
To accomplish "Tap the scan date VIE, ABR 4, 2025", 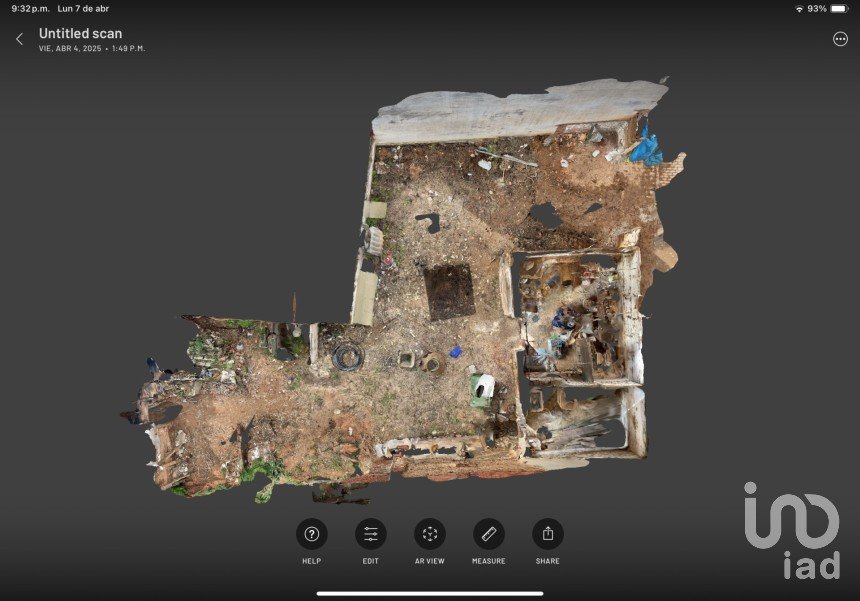I will coord(70,48).
